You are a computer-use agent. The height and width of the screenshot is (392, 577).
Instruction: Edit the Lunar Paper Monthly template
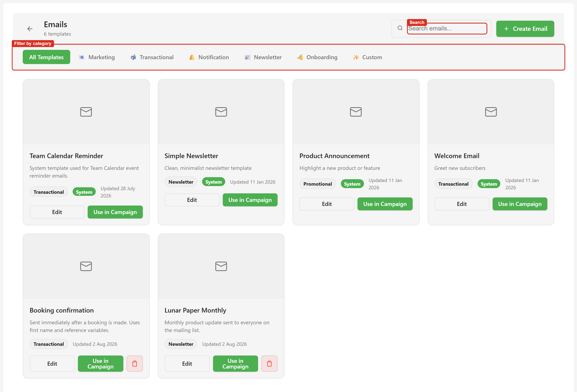tap(187, 363)
